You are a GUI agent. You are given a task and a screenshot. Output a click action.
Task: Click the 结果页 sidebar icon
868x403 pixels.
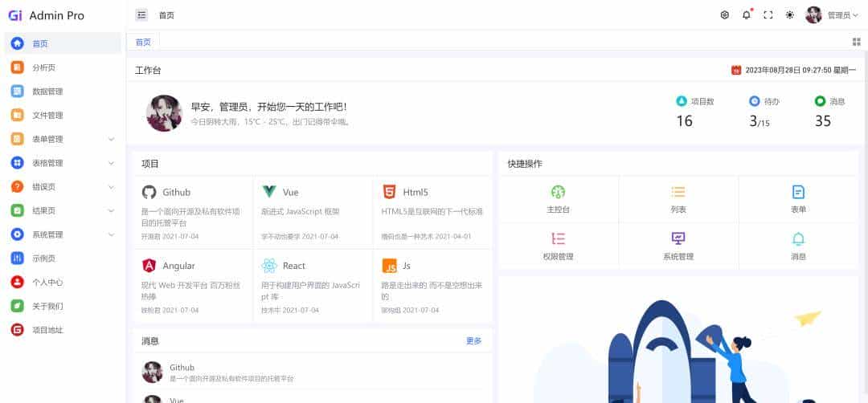pyautogui.click(x=17, y=210)
